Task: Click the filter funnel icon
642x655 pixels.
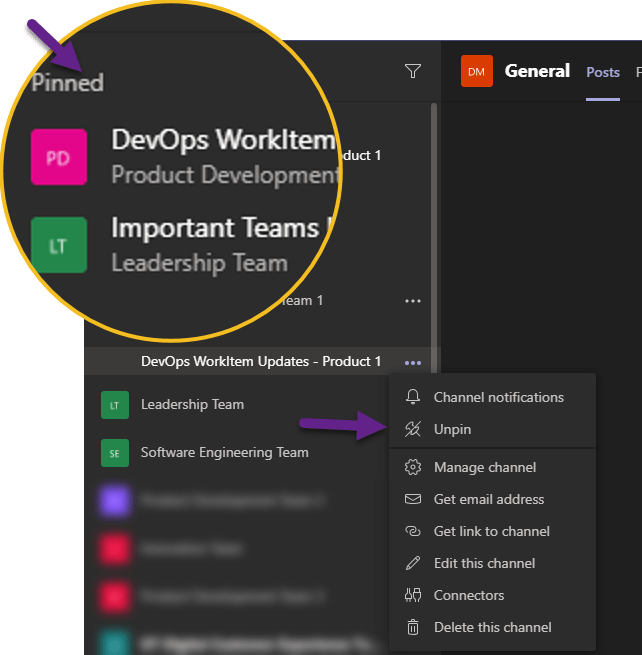Action: [412, 71]
